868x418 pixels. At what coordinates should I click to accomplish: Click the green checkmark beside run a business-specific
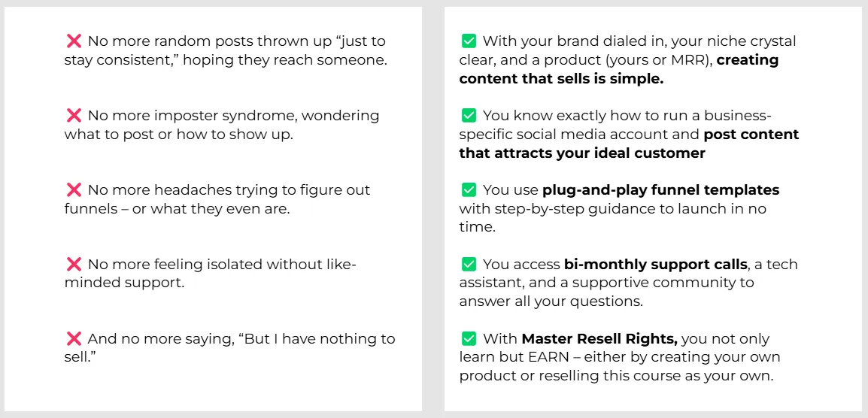click(x=469, y=116)
